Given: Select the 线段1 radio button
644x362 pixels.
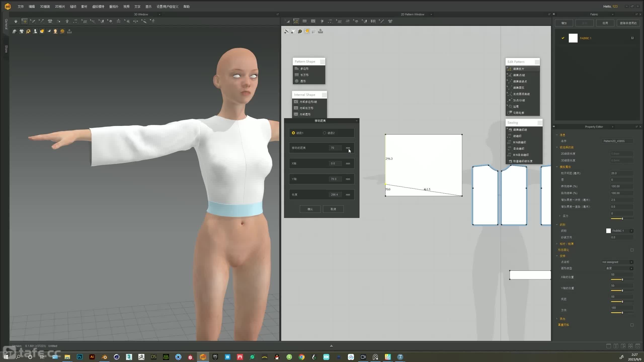Looking at the screenshot, I should (293, 133).
